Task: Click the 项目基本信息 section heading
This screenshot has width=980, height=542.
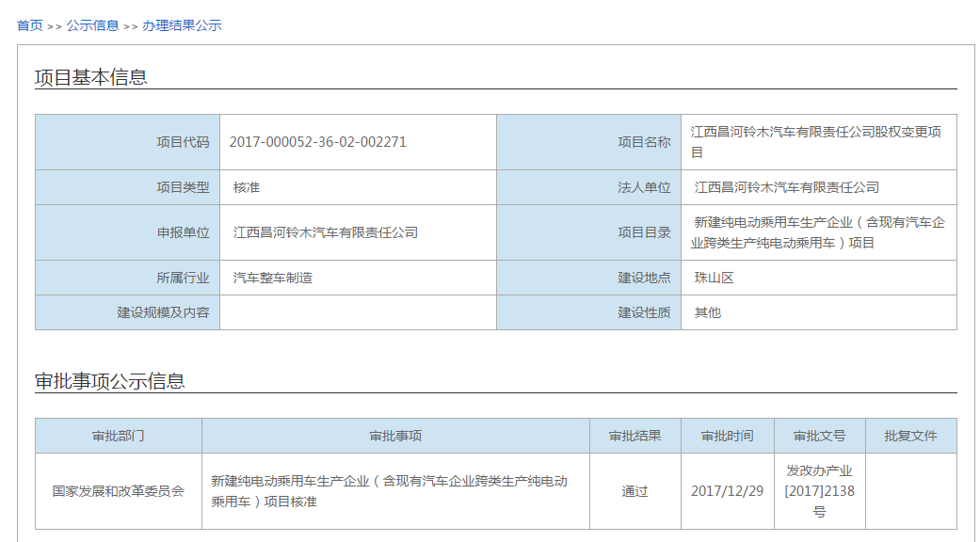Action: (x=90, y=77)
